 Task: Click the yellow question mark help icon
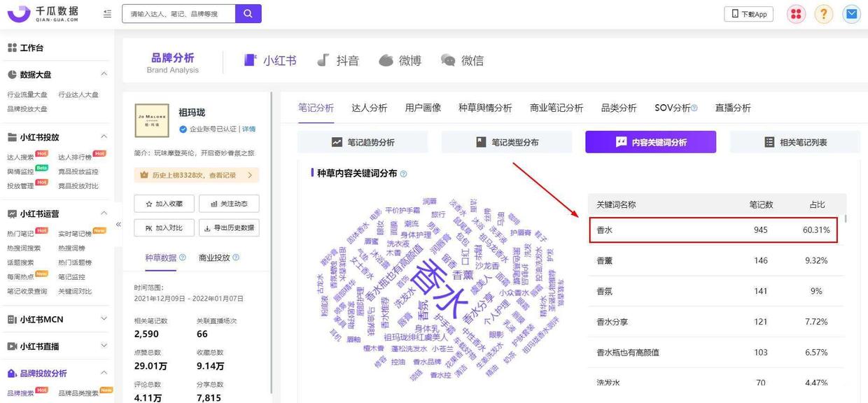[822, 13]
